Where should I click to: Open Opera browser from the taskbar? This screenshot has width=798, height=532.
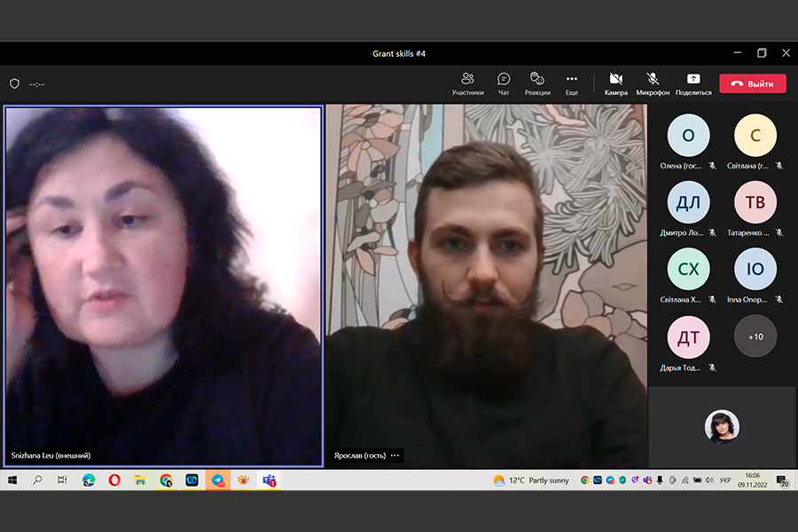click(x=114, y=480)
